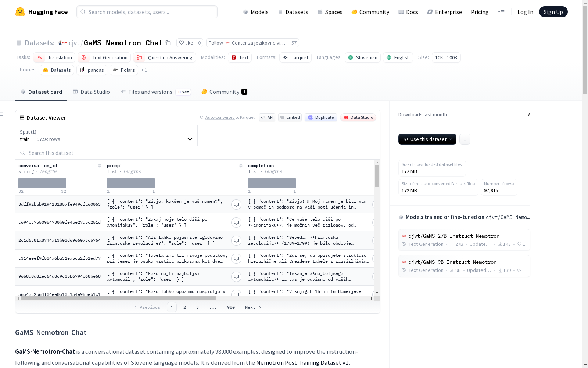Select the Text Generation task tag
The height and width of the screenshot is (368, 588).
click(104, 57)
